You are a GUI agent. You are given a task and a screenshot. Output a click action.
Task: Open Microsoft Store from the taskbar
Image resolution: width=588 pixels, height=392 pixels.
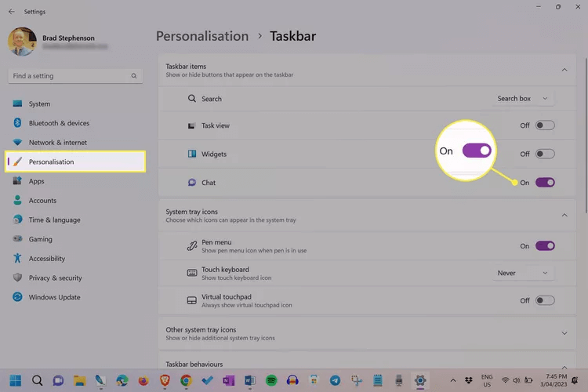[314, 381]
